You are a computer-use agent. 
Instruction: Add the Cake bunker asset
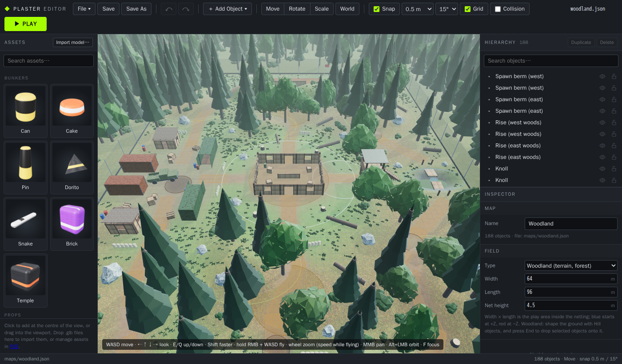(x=72, y=111)
